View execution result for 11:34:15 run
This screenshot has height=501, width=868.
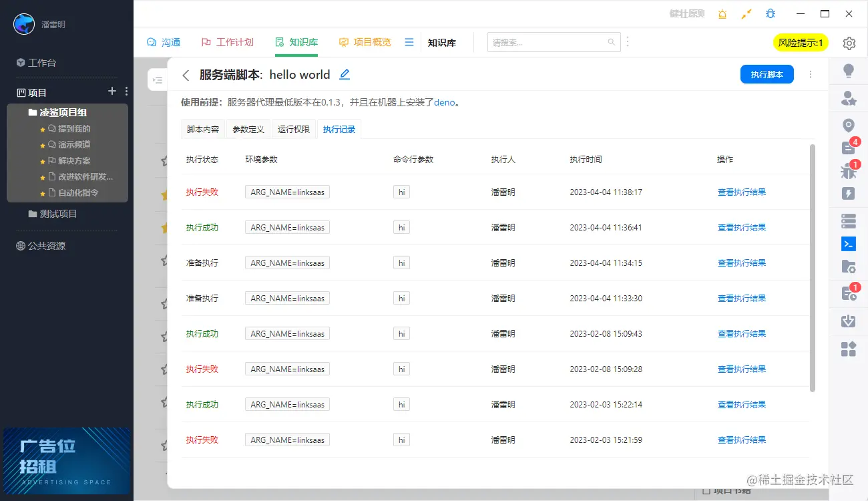coord(742,263)
